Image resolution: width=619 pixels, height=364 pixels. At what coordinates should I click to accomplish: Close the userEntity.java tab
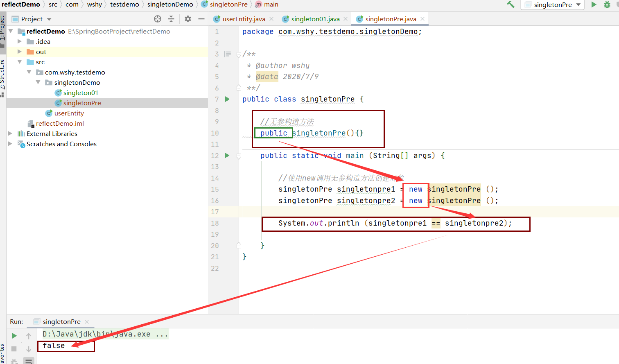(271, 19)
